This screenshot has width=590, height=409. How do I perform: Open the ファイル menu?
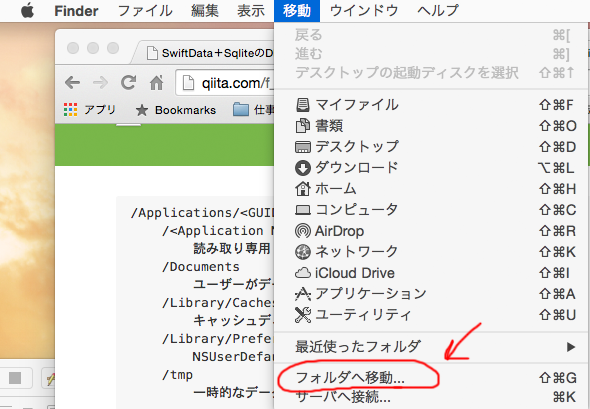coord(145,11)
